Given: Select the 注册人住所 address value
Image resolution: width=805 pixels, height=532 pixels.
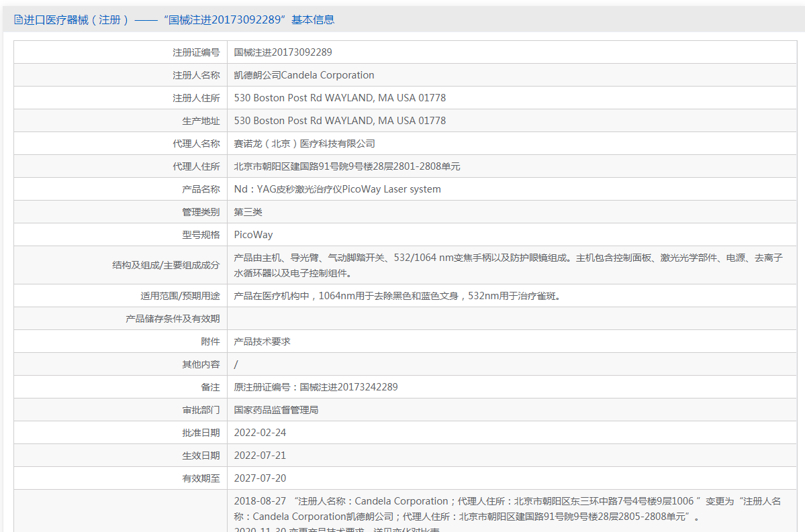Looking at the screenshot, I should click(x=340, y=98).
